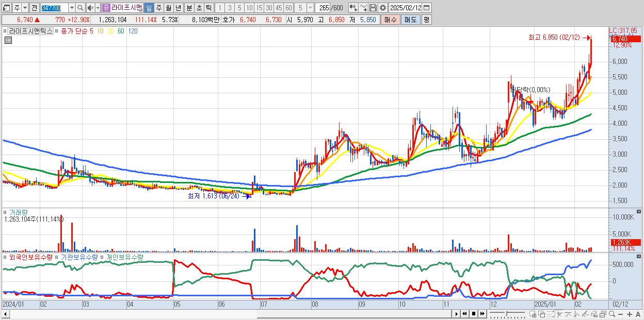Viewport: 644px width, 320px height.
Task: Click the magnifier zoom icon at bottom
Action: (612, 314)
